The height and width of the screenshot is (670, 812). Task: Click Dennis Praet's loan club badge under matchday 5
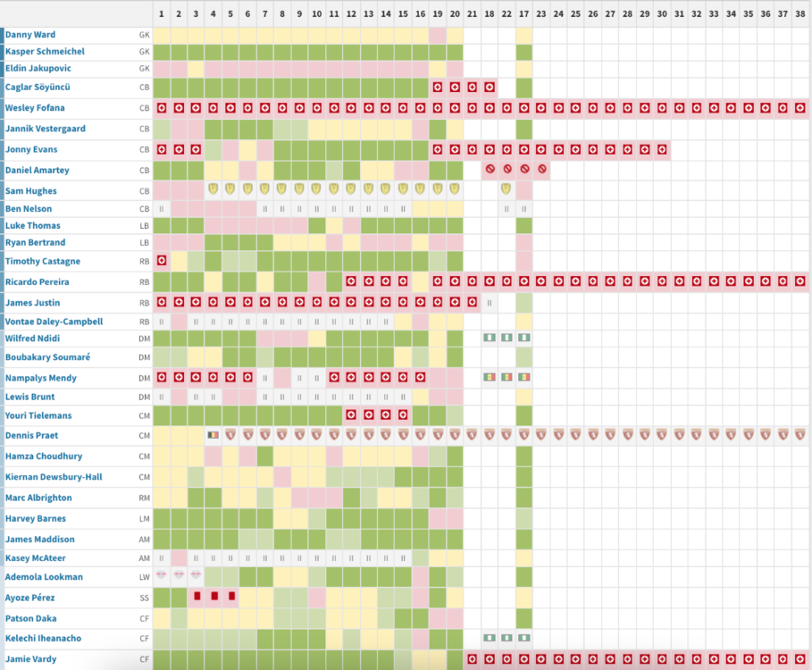[230, 434]
